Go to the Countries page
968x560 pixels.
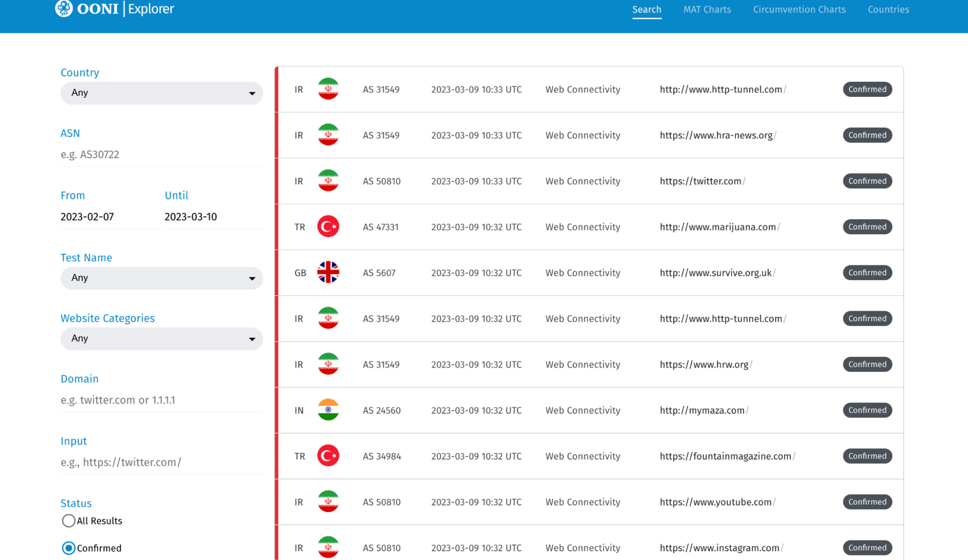pyautogui.click(x=888, y=10)
